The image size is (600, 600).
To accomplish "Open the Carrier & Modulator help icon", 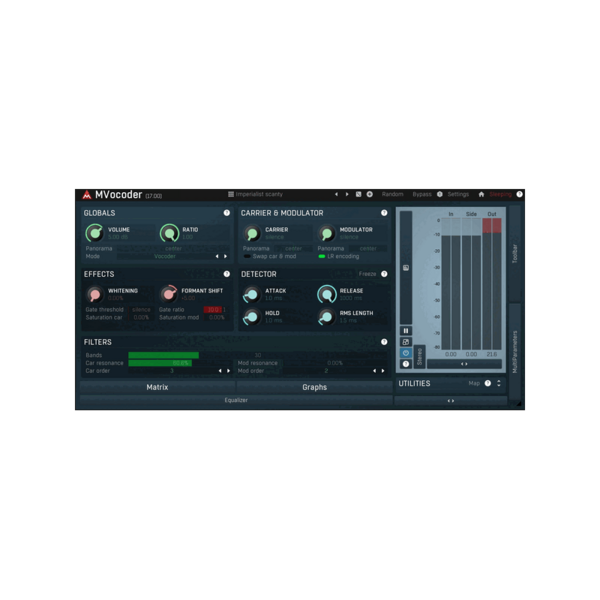I will tap(384, 213).
